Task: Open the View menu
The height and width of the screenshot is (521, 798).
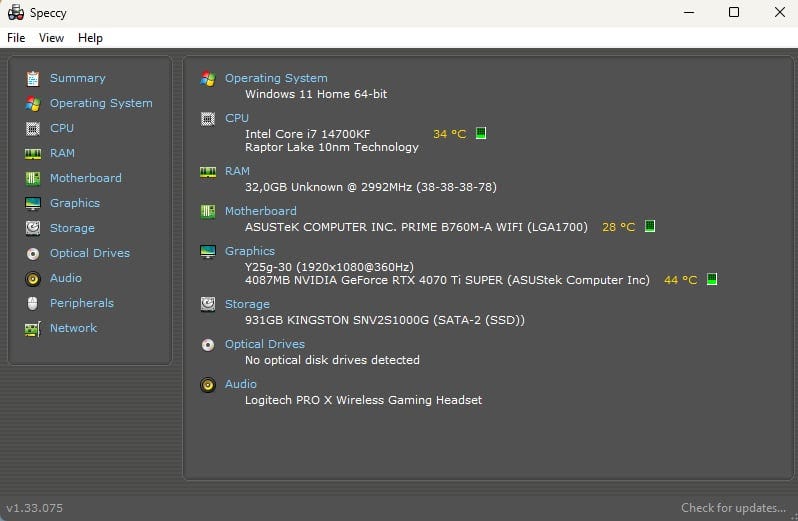Action: click(x=51, y=38)
